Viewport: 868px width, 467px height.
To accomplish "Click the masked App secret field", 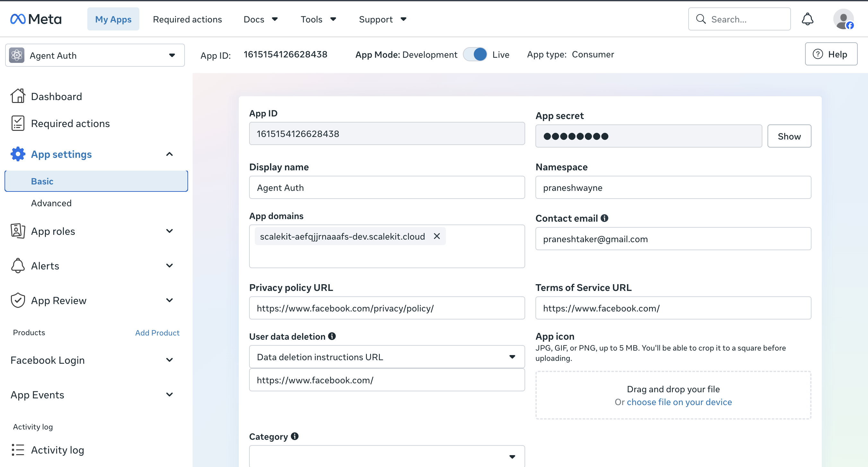I will click(x=649, y=136).
